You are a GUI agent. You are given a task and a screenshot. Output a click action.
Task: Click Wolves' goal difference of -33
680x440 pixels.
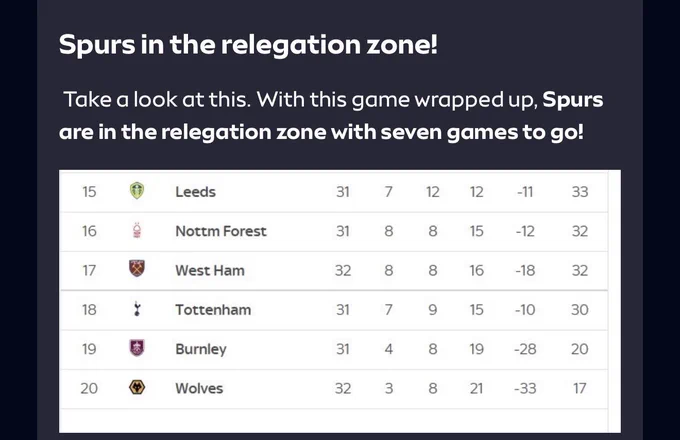[525, 388]
